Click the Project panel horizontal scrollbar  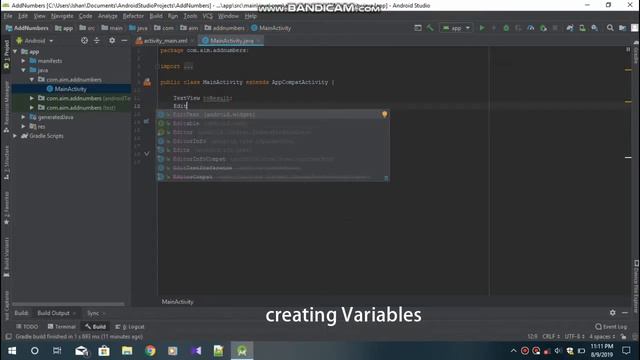coord(69,304)
